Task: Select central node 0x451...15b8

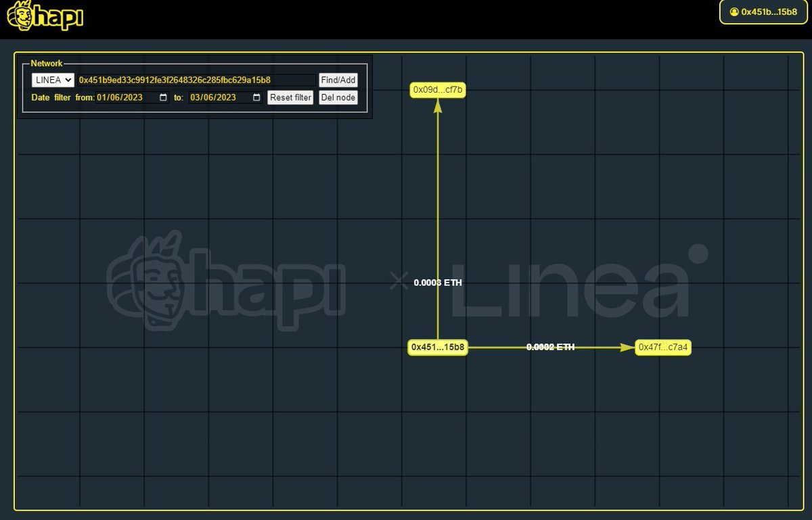Action: [438, 347]
